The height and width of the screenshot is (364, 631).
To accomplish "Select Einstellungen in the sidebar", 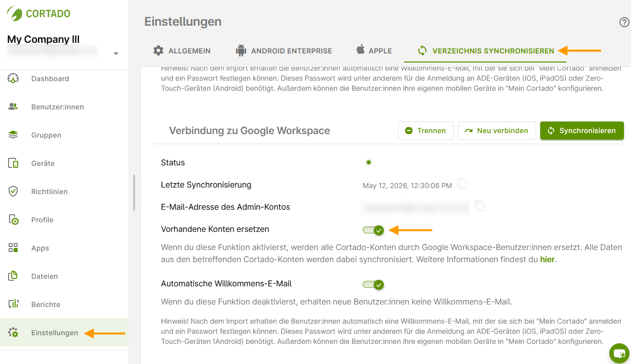I will click(64, 332).
